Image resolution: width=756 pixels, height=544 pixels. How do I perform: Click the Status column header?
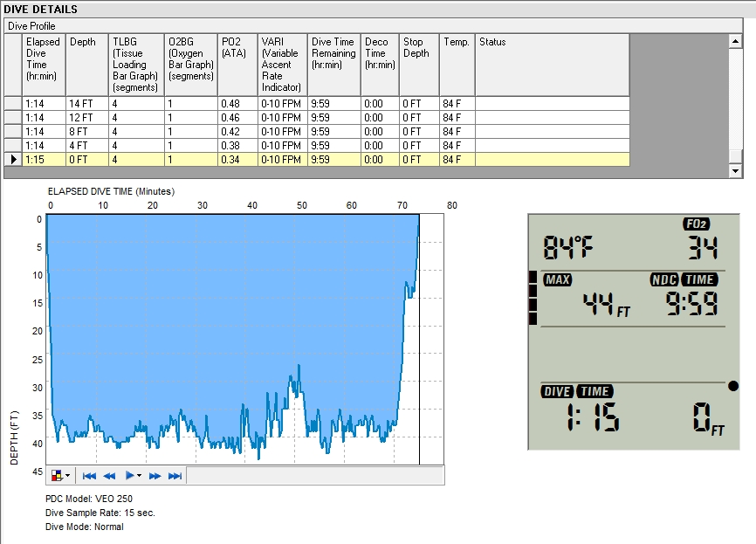click(x=552, y=65)
